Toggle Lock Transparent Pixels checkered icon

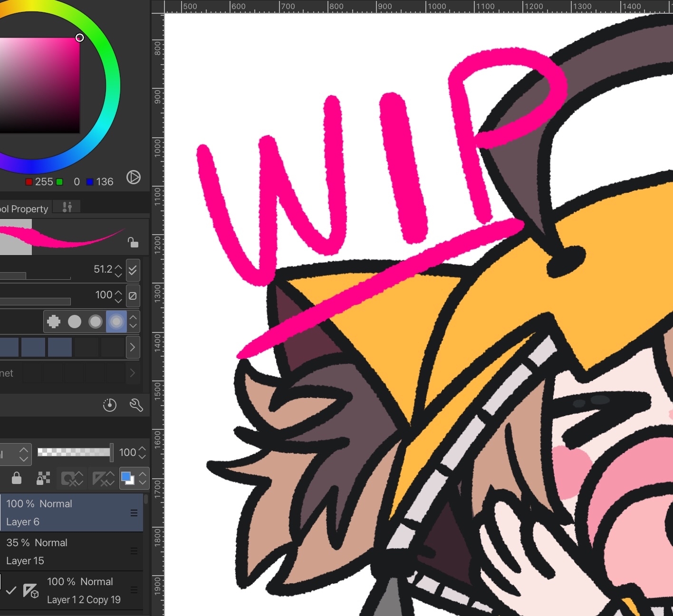point(43,478)
